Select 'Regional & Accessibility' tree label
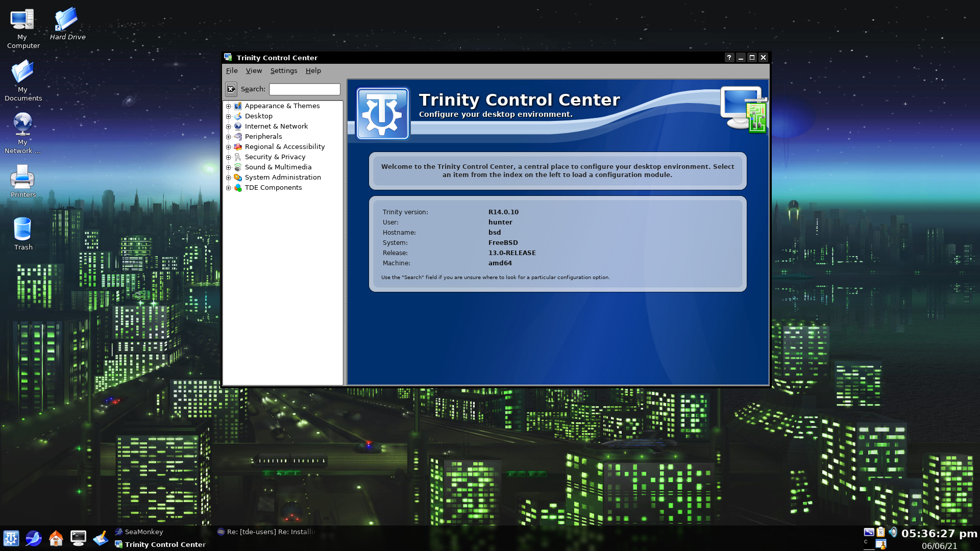The image size is (980, 551). pos(284,147)
